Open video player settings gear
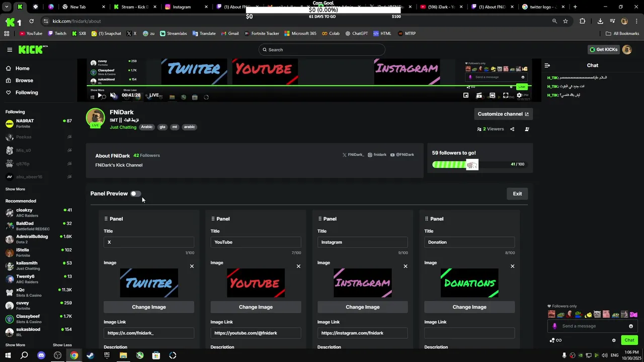 click(x=519, y=95)
